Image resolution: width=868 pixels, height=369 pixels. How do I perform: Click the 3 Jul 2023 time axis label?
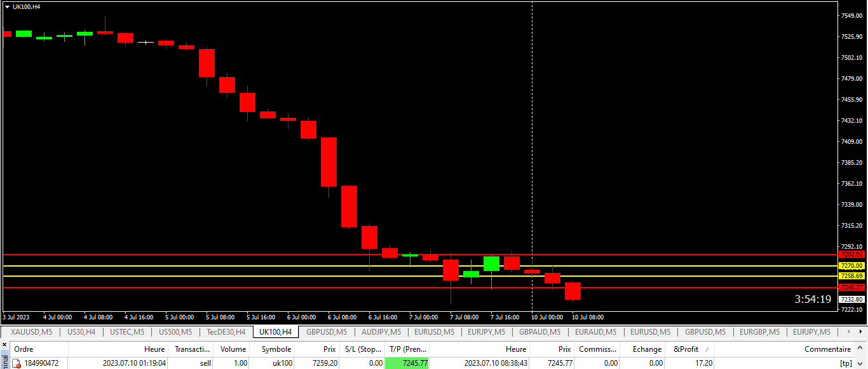[x=17, y=317]
